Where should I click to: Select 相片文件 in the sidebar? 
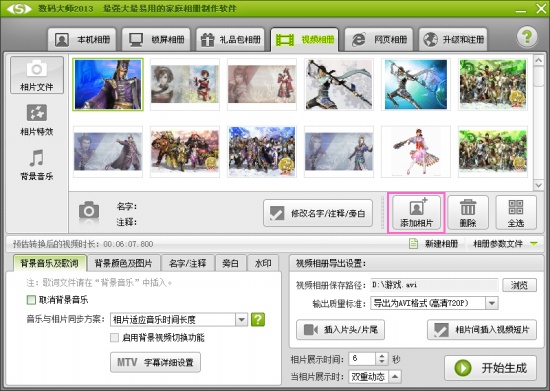(x=37, y=75)
